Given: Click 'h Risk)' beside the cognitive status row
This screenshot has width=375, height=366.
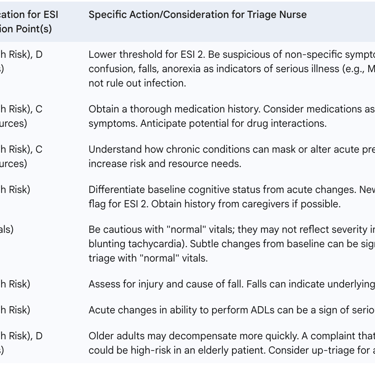Looking at the screenshot, I should 15,189.
